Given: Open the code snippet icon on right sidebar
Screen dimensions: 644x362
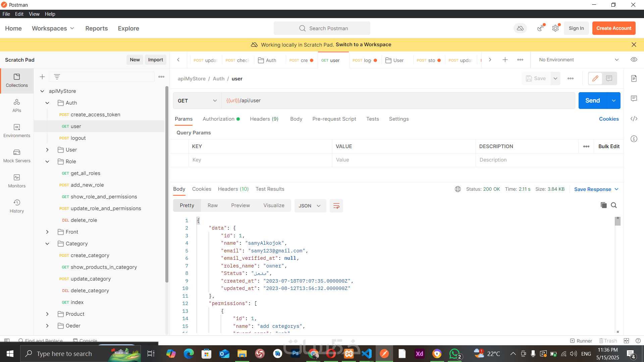Looking at the screenshot, I should [634, 119].
